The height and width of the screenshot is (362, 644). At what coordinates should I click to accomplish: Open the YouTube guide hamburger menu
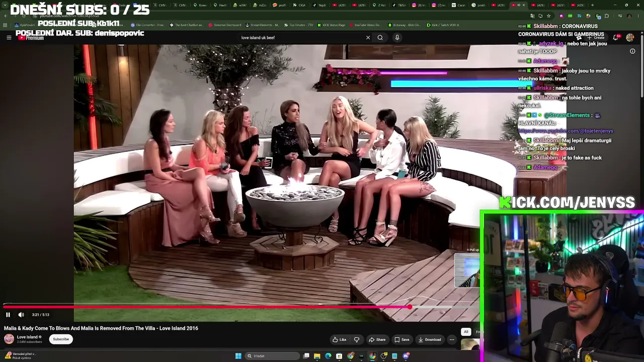tap(9, 37)
